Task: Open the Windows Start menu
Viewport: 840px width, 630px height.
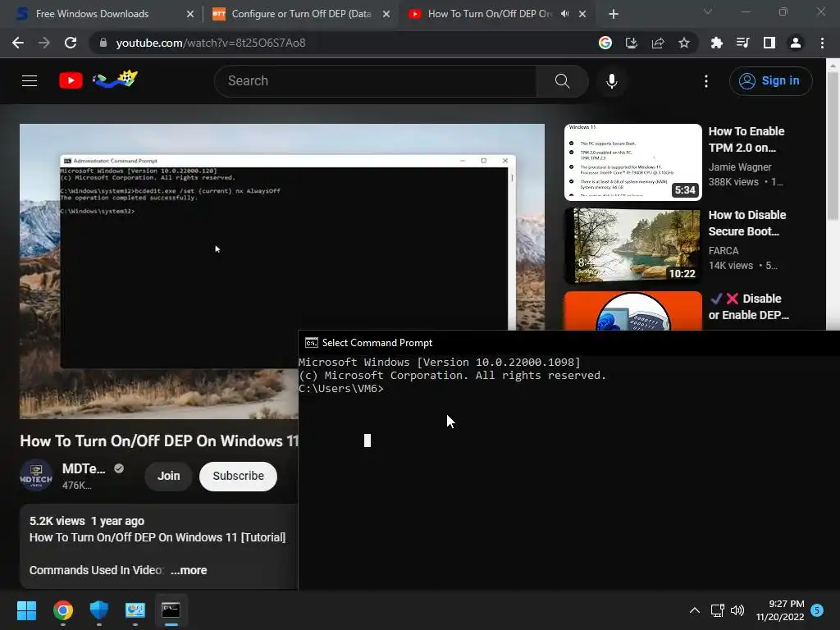Action: (x=26, y=609)
